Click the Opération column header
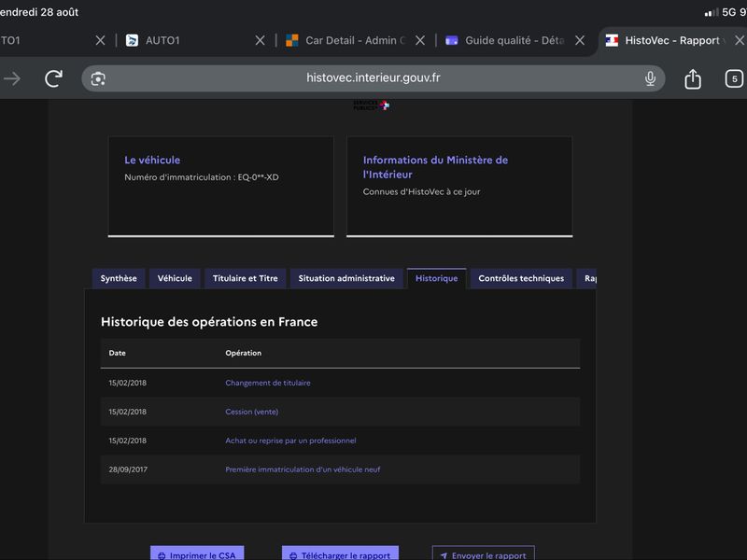The width and height of the screenshot is (747, 560). (x=244, y=353)
